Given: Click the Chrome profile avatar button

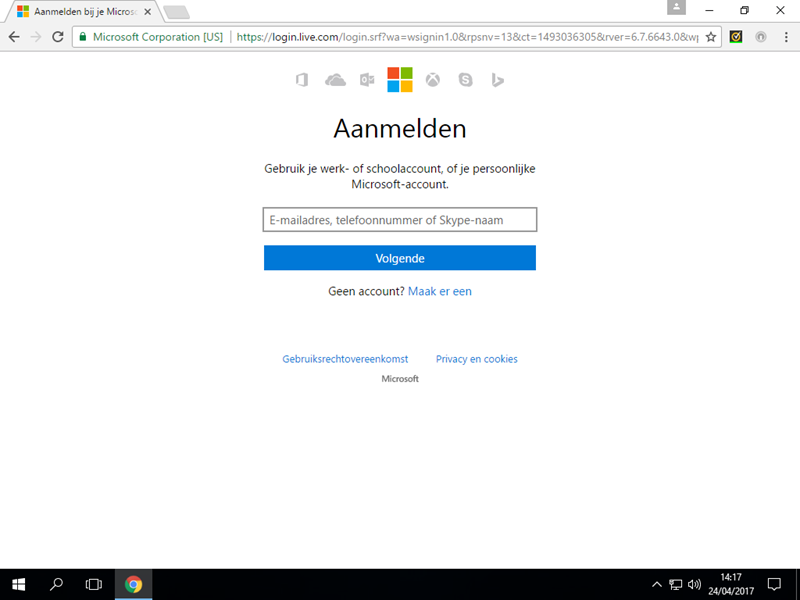Looking at the screenshot, I should tap(677, 7).
